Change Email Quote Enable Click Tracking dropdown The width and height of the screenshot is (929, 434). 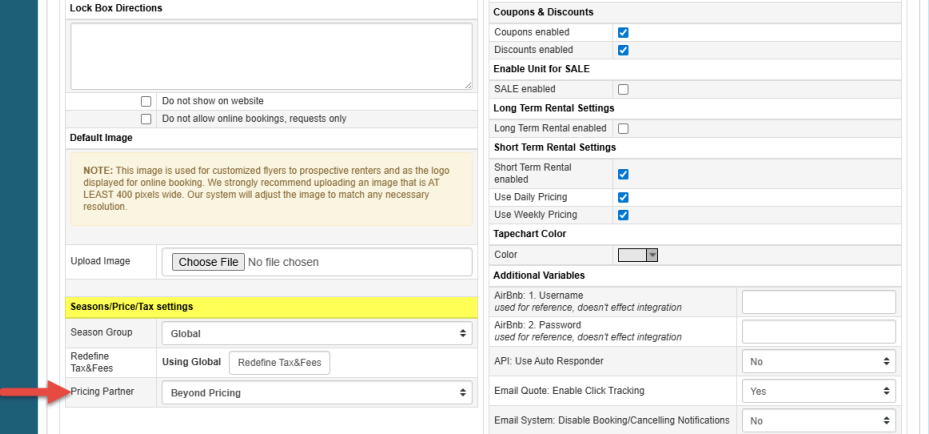pyautogui.click(x=818, y=391)
